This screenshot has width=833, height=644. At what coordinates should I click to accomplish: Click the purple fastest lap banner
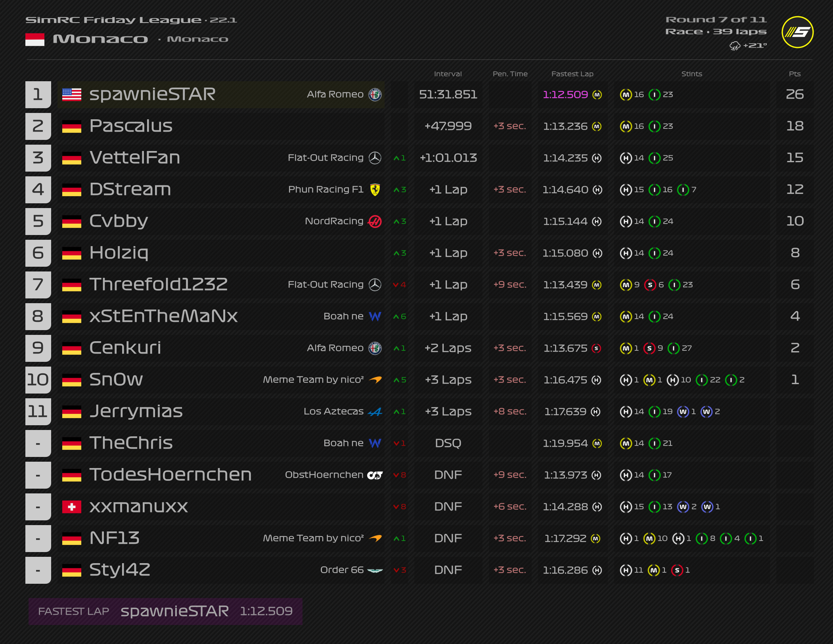(x=165, y=611)
